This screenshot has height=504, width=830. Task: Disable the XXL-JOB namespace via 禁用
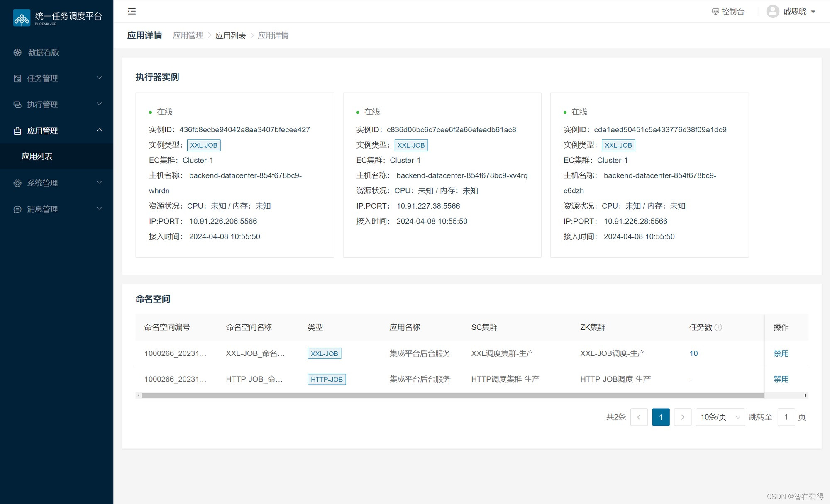[x=781, y=353]
